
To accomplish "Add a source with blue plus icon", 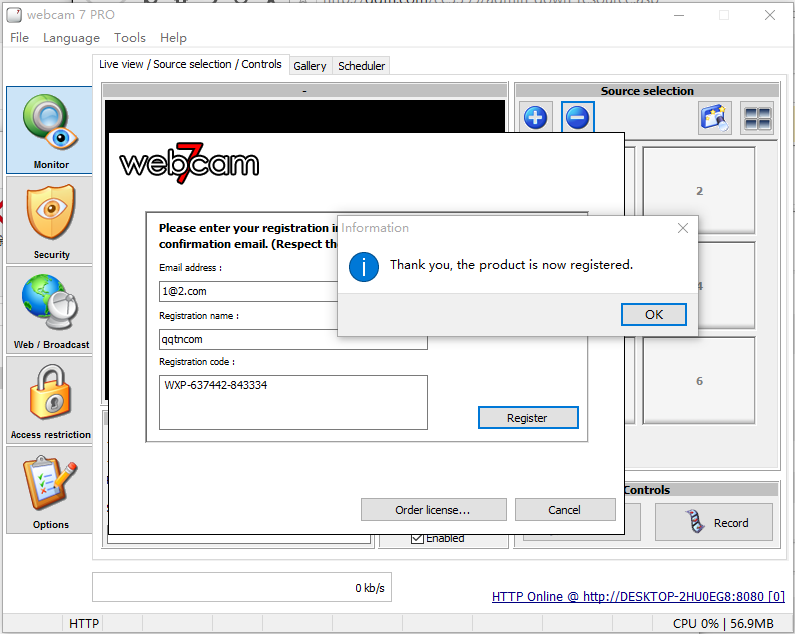I will (535, 118).
